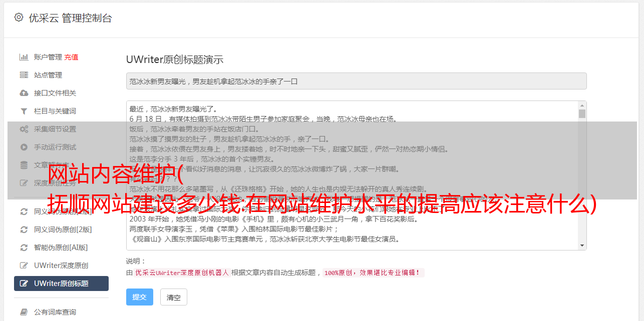Click the bar chart icon for 账户管理
The width and height of the screenshot is (644, 321).
[24, 57]
